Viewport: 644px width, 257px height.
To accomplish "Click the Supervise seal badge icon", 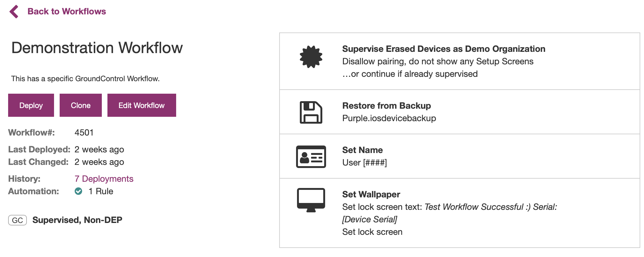I will coord(311,57).
